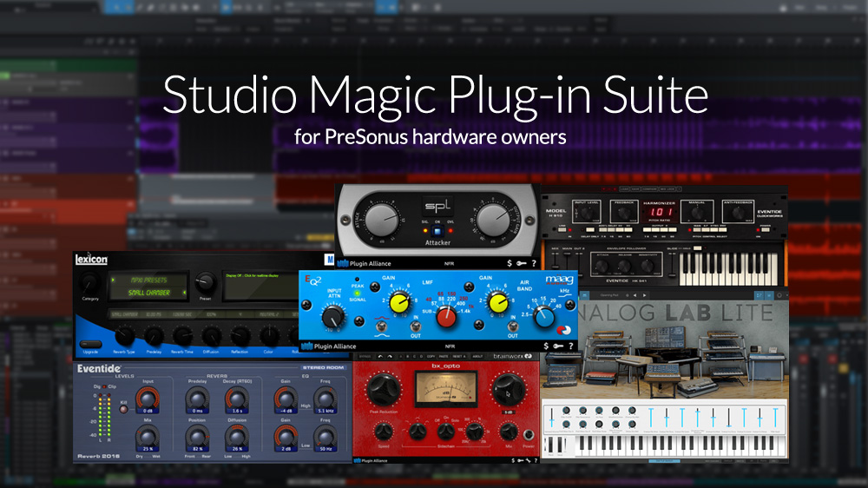Click the Plugin Alliance logo under Maag EQ2
The image size is (868, 488).
tap(329, 346)
